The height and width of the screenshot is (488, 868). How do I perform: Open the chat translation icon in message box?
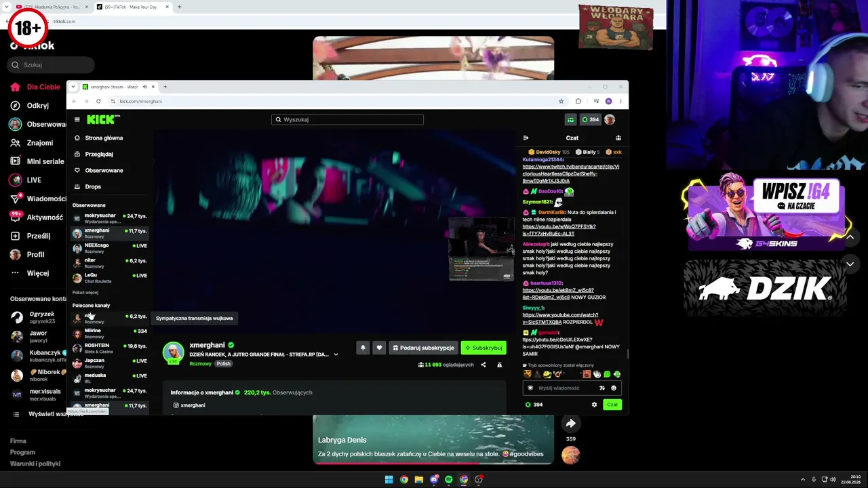pyautogui.click(x=601, y=388)
